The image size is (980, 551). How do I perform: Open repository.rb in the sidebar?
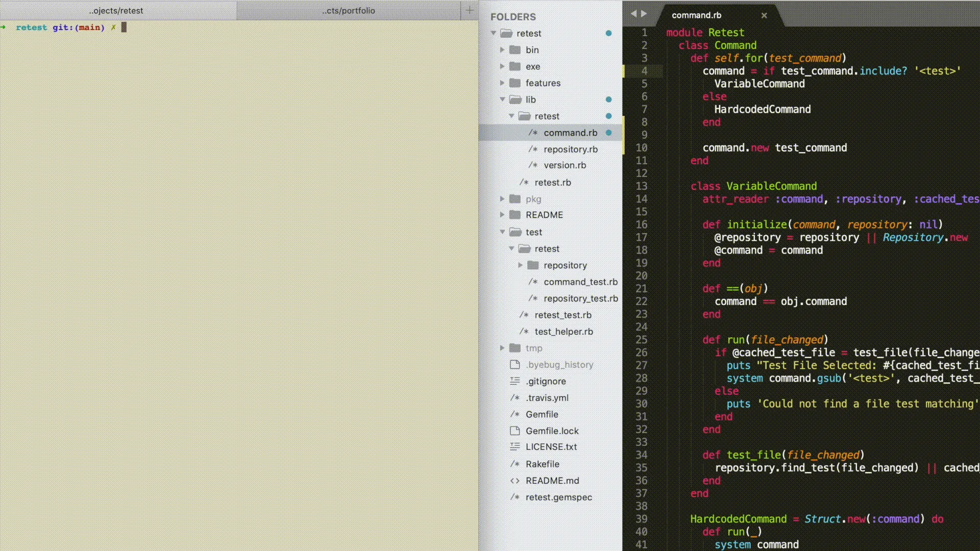[570, 149]
